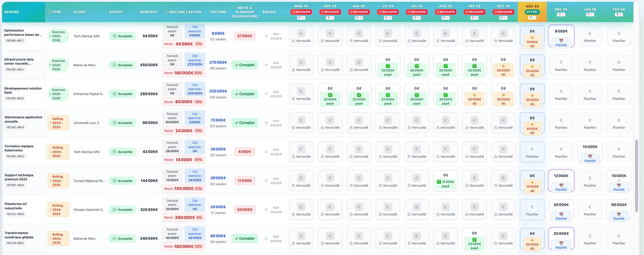Toggle the OCT 25 Verrouillé lock badge
The height and width of the screenshot is (255, 644).
click(503, 12)
